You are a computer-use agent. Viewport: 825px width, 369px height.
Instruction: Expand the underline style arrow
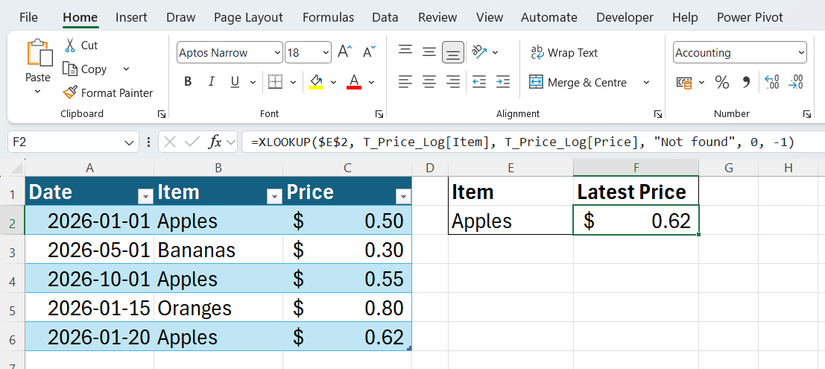(253, 83)
